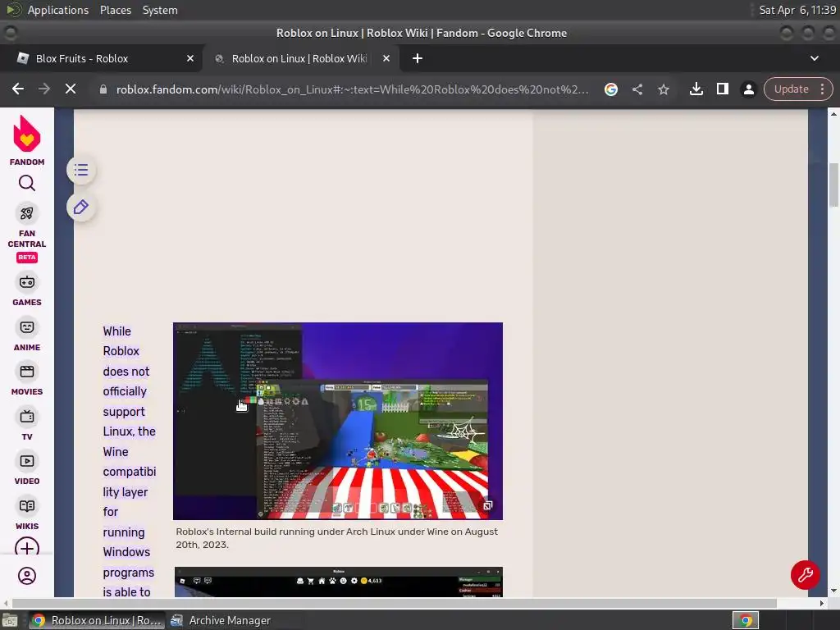840x630 pixels.
Task: Open Fandom search magnifier
Action: [27, 183]
